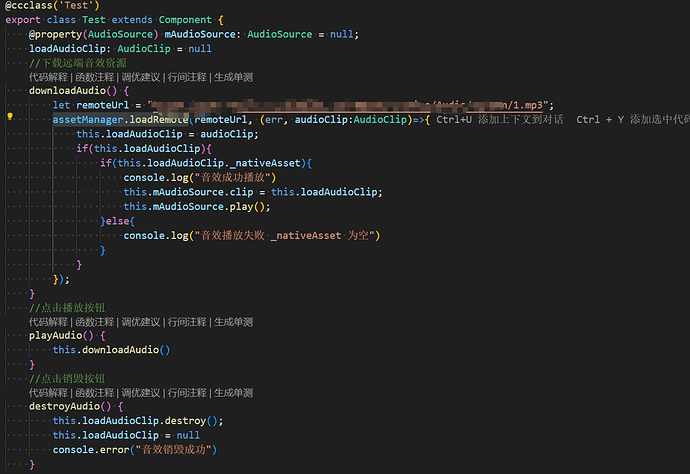The width and height of the screenshot is (690, 474).
Task: Click the console.error("音效销毁成功") statement
Action: click(135, 450)
